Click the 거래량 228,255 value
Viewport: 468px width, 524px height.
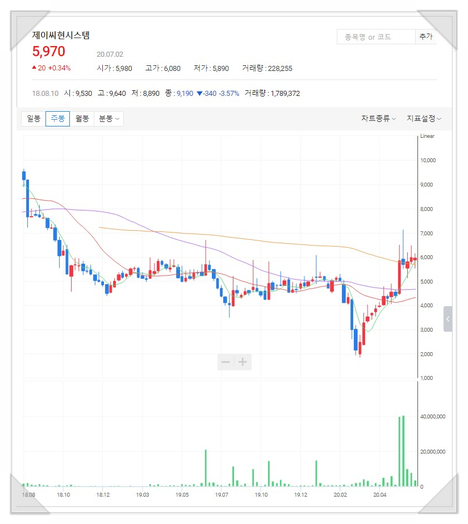[x=267, y=69]
